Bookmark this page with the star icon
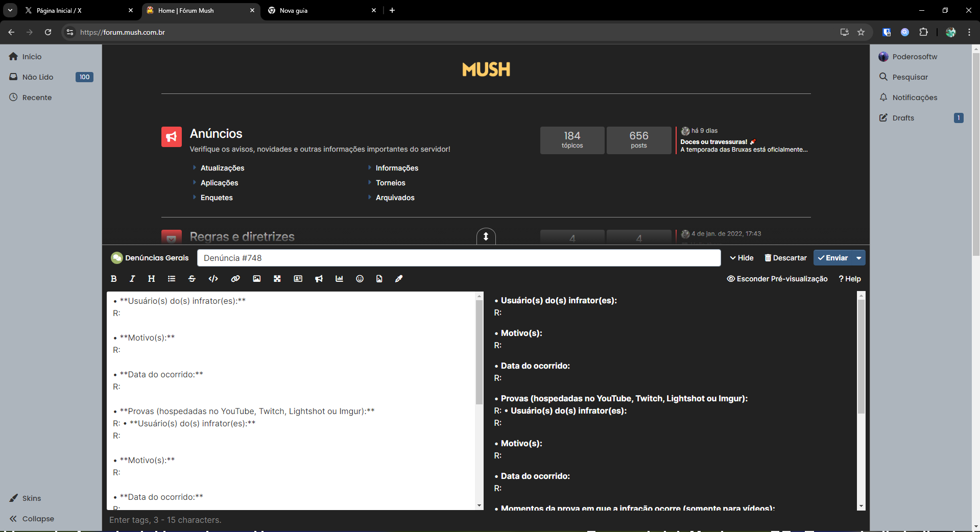The height and width of the screenshot is (532, 980). point(861,32)
